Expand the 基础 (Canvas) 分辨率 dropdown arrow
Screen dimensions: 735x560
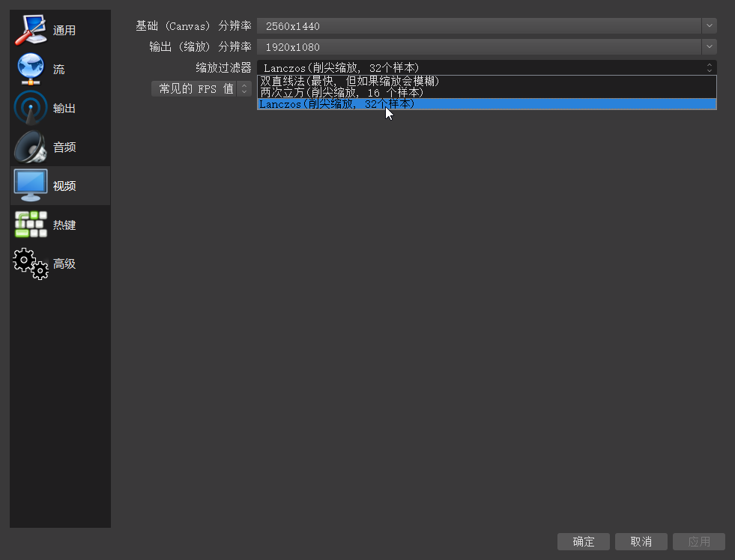710,25
